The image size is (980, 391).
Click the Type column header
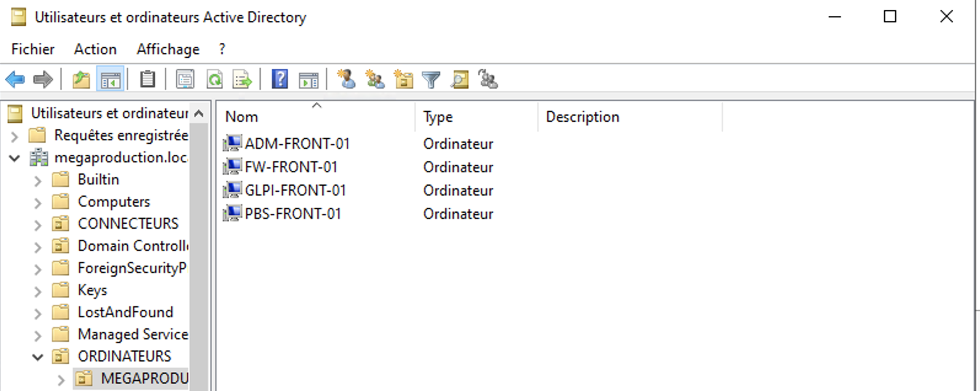click(x=438, y=117)
